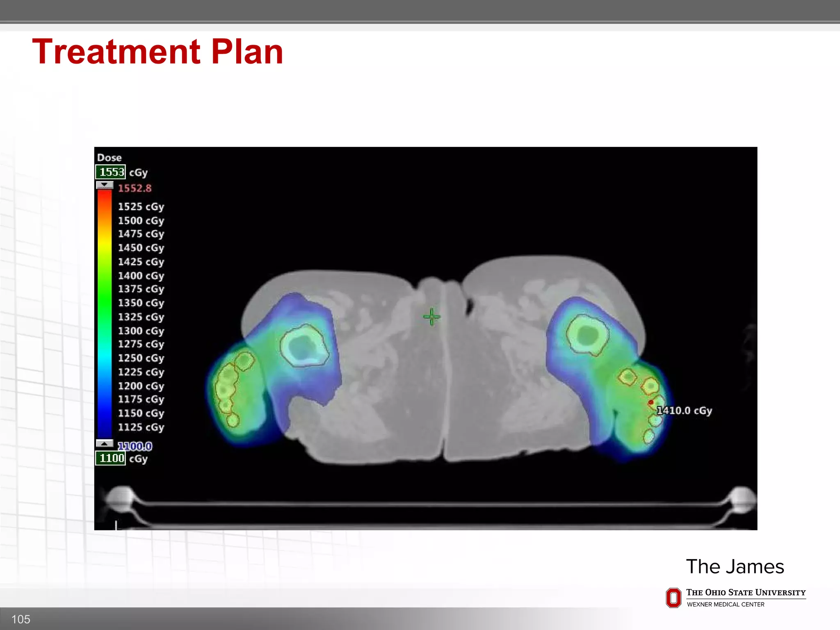Image resolution: width=840 pixels, height=630 pixels.
Task: Click the 1275 cGy scale label
Action: (141, 344)
